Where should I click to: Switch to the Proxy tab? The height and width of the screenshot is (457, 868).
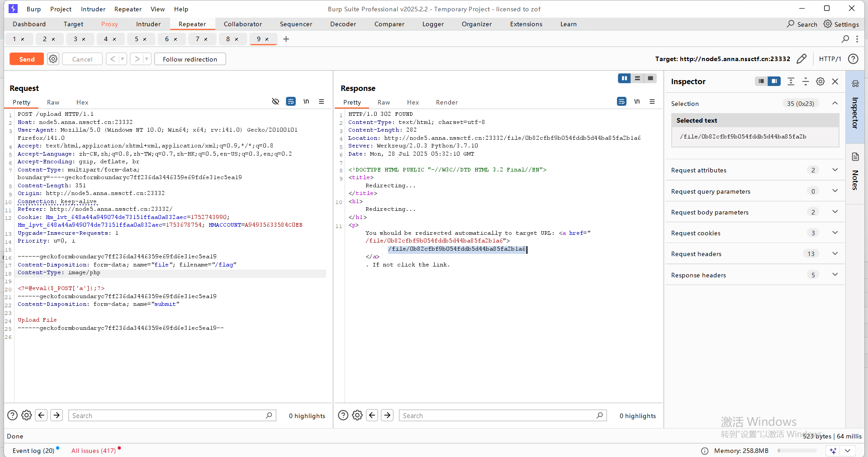coord(109,24)
